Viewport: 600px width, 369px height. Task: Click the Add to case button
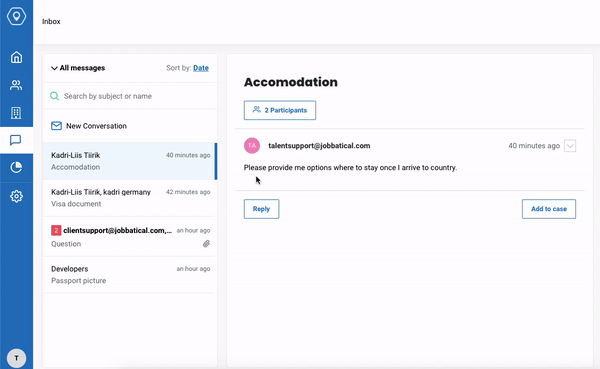[549, 209]
